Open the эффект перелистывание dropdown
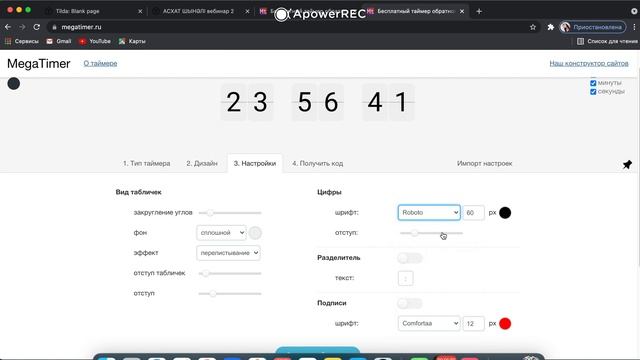 (x=228, y=253)
